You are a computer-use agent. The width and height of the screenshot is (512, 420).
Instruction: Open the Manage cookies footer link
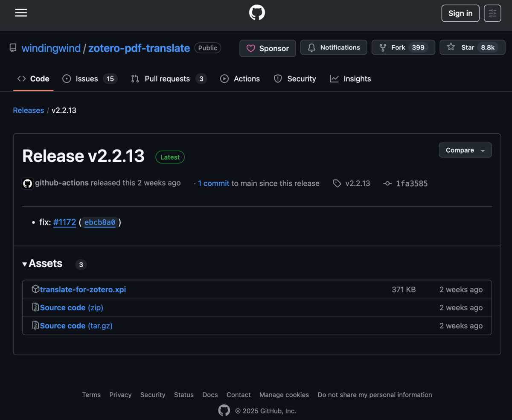(x=284, y=395)
